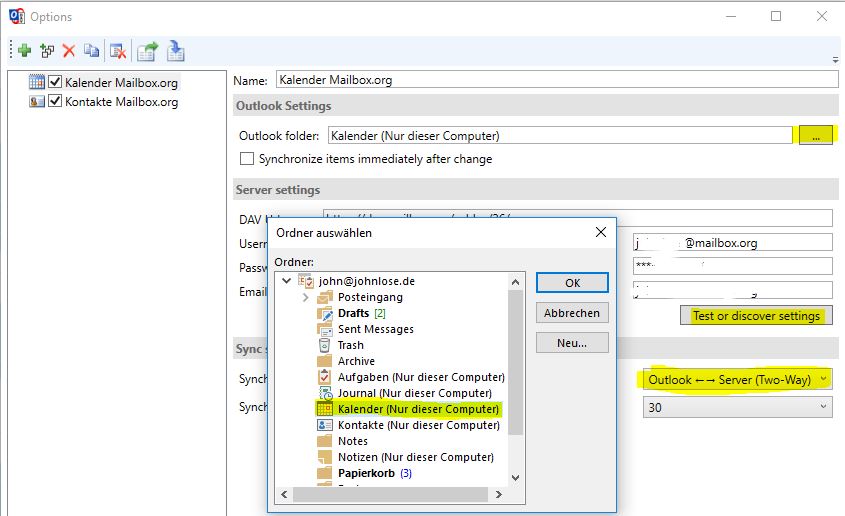This screenshot has height=516, width=845.
Task: Click folder list vertical scrollbar up arrow
Action: pyautogui.click(x=515, y=282)
